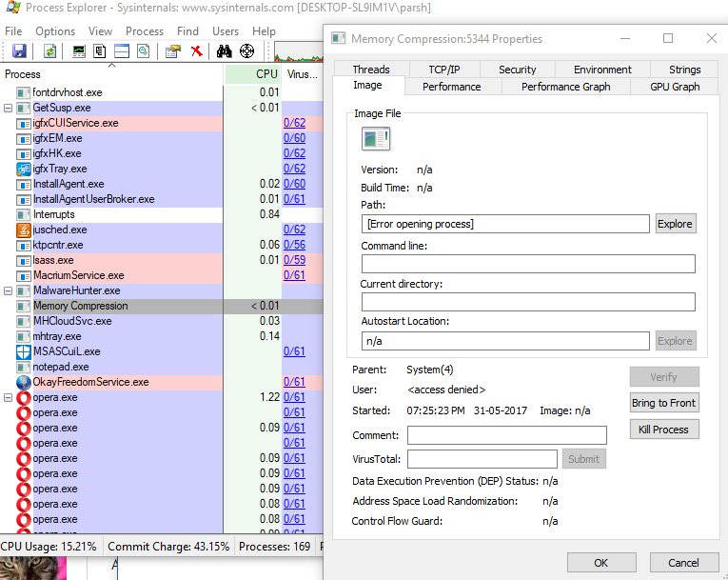Click the binoculars Find Handle icon
The width and height of the screenshot is (728, 580).
click(x=226, y=51)
